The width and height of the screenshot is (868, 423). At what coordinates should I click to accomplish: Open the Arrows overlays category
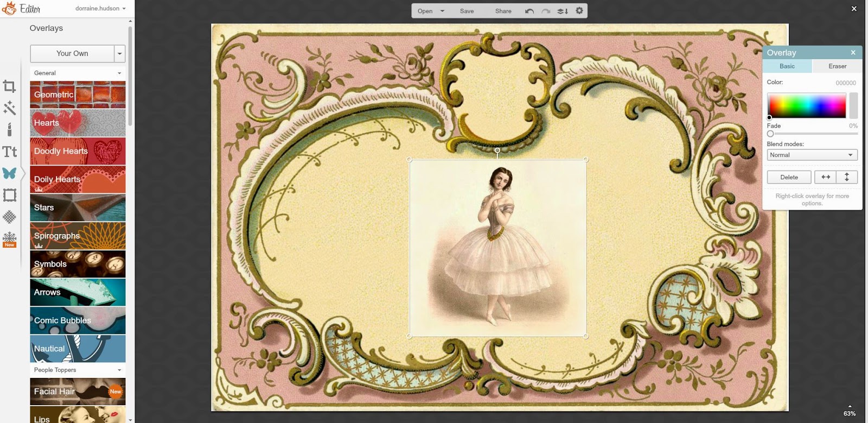[78, 292]
